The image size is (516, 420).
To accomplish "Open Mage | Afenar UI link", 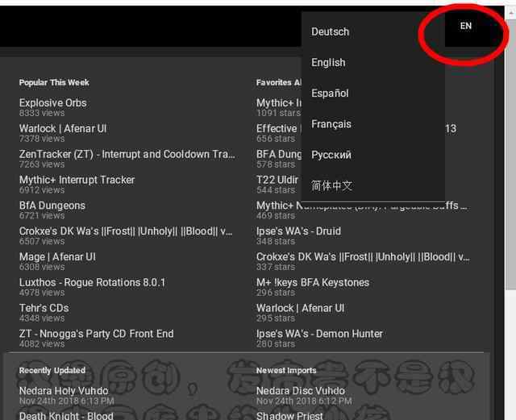I will pos(57,256).
